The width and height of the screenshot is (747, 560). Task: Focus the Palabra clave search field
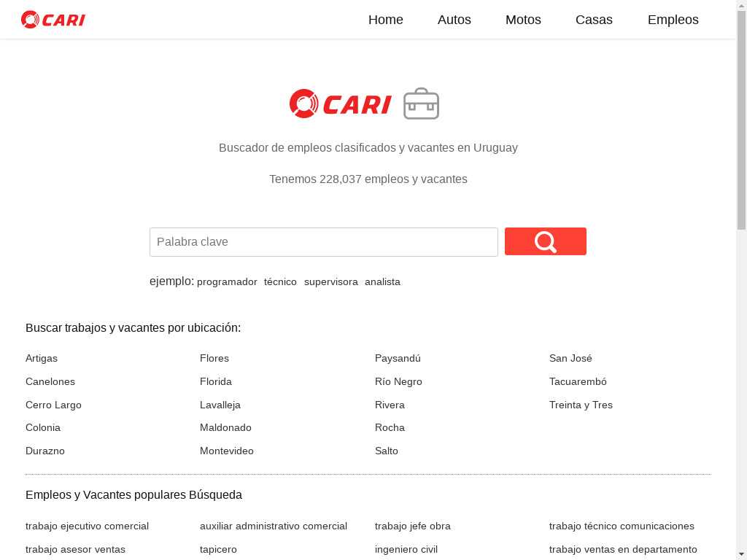323,242
